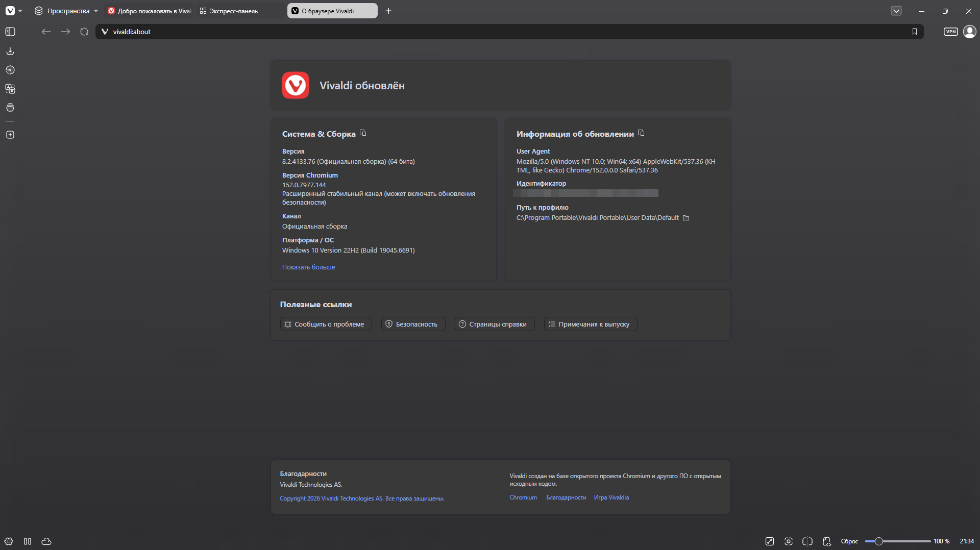Expand the tab list dropdown button
980x550 pixels.
point(896,11)
